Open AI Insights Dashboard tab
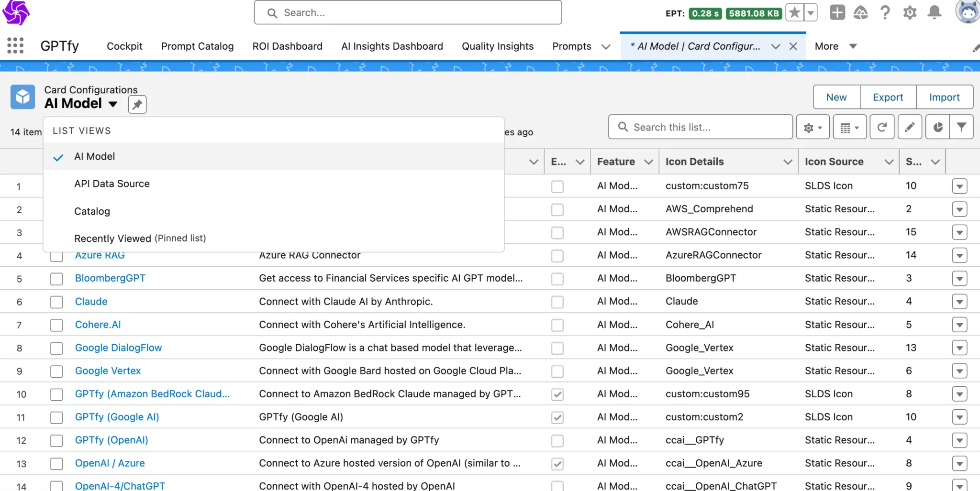Screen dimensions: 980x491 pyautogui.click(x=392, y=46)
